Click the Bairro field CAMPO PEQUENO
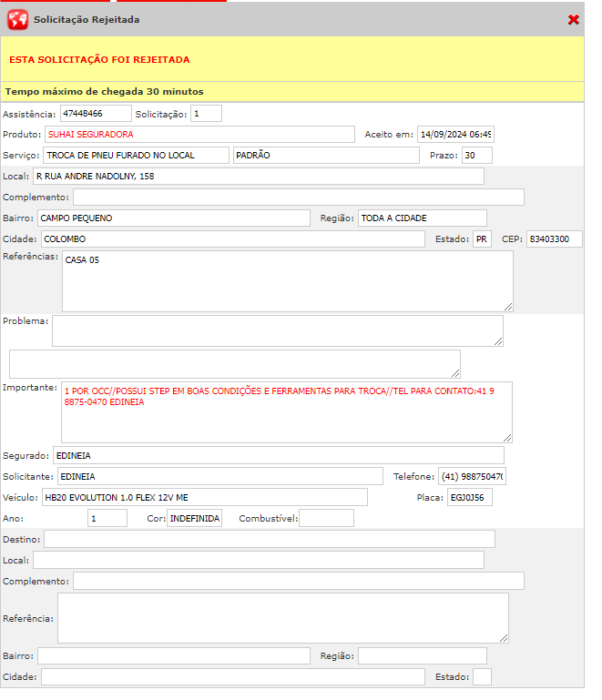The width and height of the screenshot is (602, 700). [174, 218]
